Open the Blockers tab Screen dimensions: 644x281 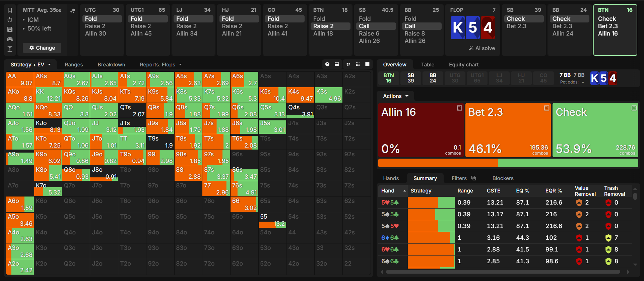[503, 178]
